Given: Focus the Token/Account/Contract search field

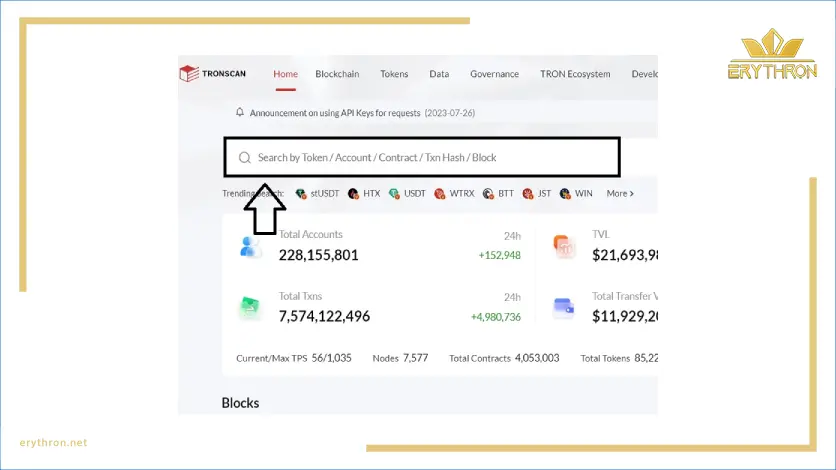Looking at the screenshot, I should 422,157.
